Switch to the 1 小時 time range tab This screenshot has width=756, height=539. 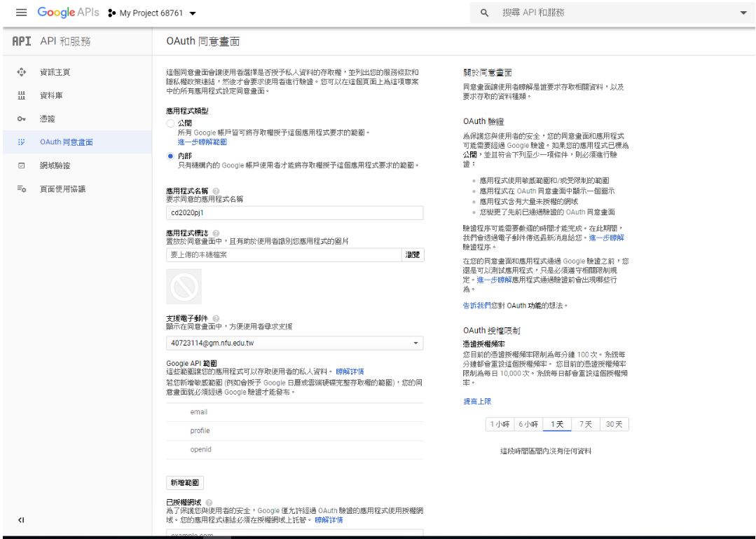click(x=500, y=425)
